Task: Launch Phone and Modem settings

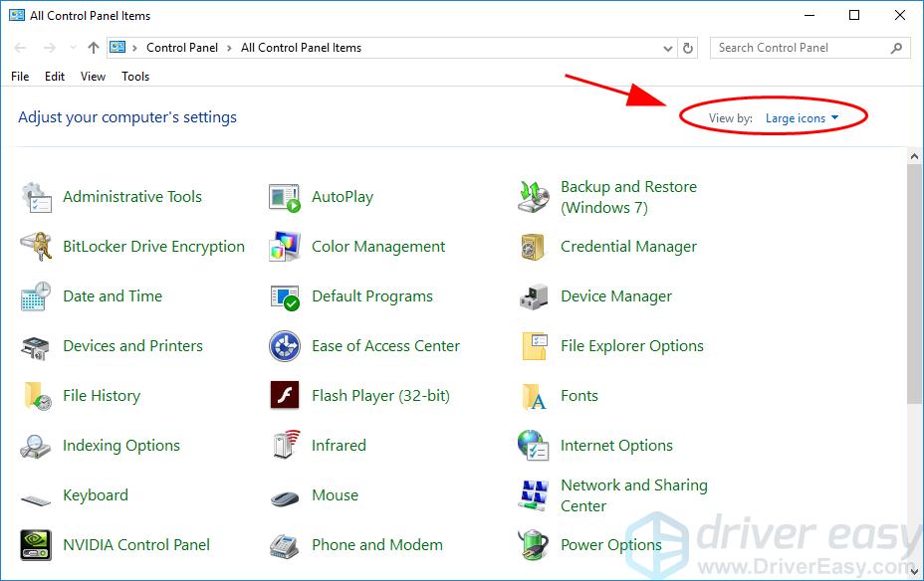Action: pyautogui.click(x=376, y=545)
